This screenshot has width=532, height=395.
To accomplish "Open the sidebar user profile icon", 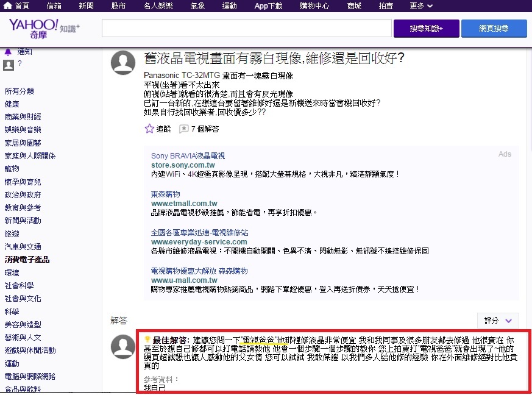I will [x=9, y=65].
